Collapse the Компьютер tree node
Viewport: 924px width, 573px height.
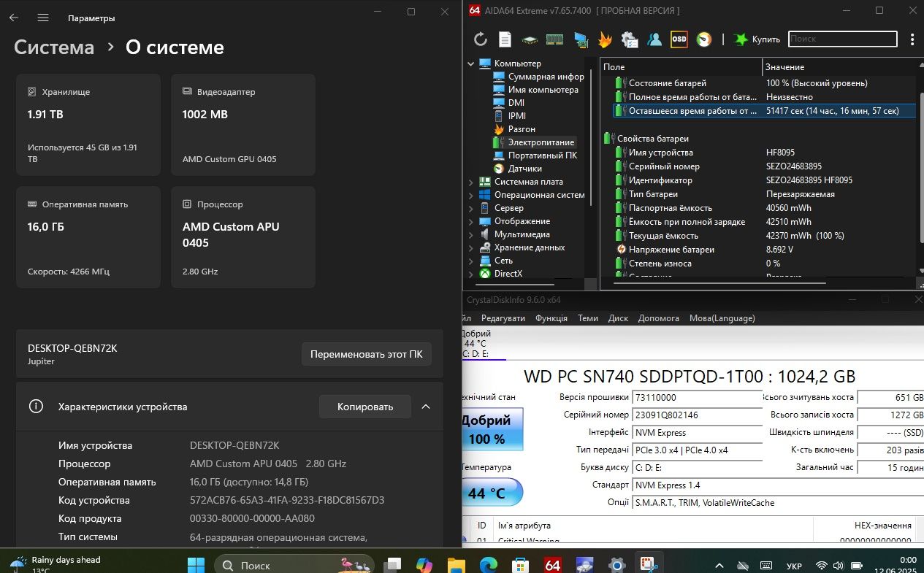(471, 64)
